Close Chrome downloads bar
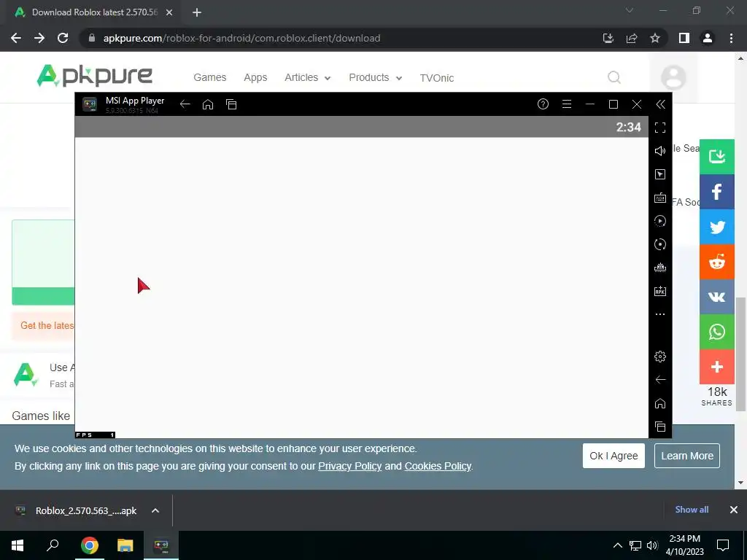The image size is (747, 560). tap(734, 510)
